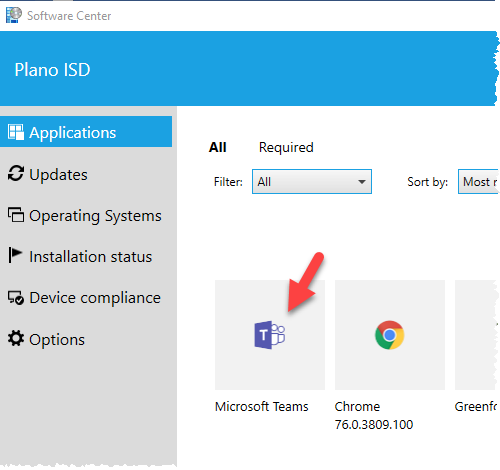Open the Microsoft Teams application tile
The image size is (500, 470).
[x=270, y=335]
